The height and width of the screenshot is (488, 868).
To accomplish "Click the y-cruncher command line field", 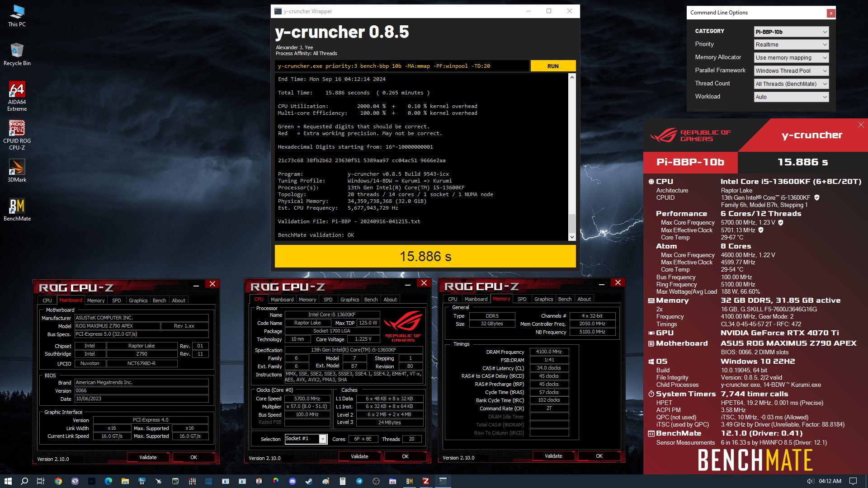I will [x=401, y=66].
